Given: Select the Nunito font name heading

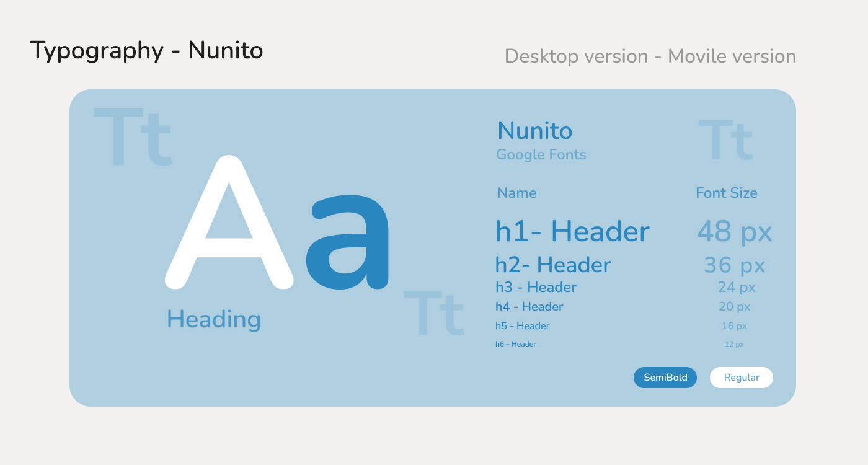Looking at the screenshot, I should click(534, 131).
